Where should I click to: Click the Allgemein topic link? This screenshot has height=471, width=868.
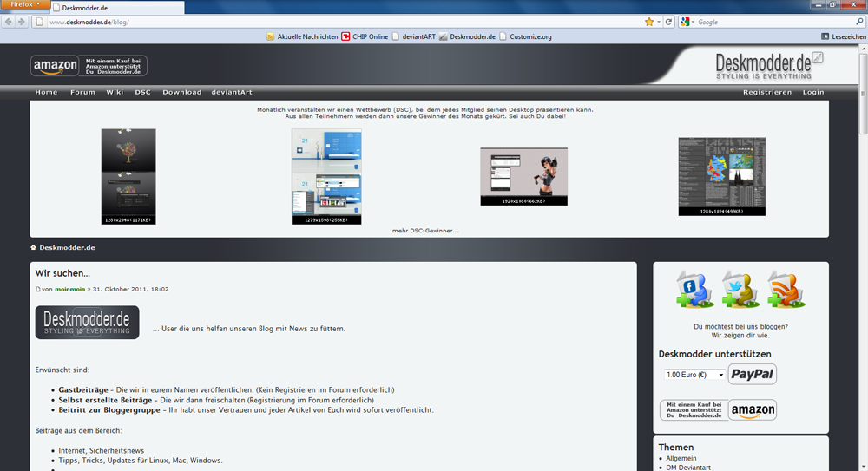tap(681, 458)
